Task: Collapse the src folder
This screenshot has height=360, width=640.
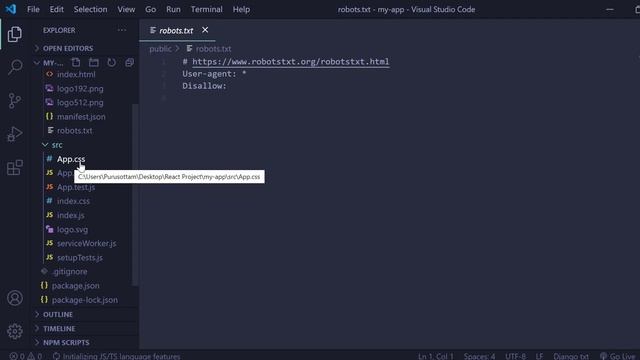Action: pos(52,145)
